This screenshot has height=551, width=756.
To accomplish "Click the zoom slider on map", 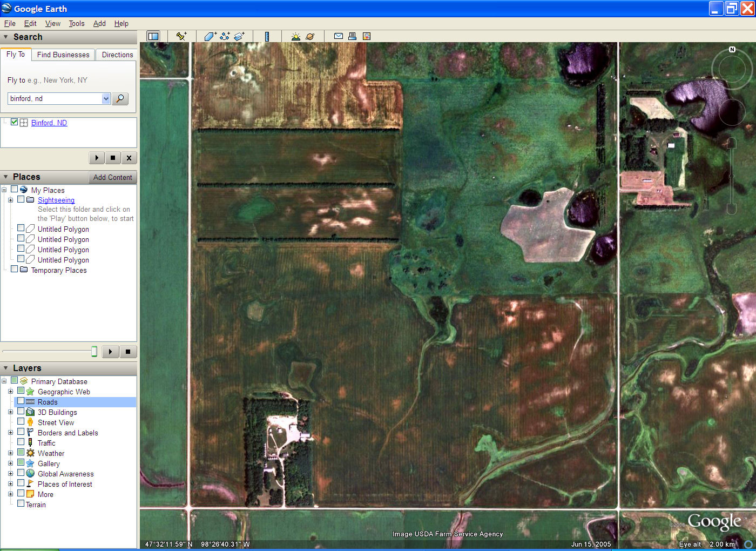I will [732, 176].
